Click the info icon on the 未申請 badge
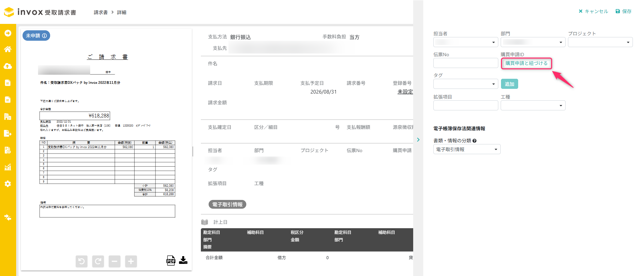This screenshot has width=644, height=276. pyautogui.click(x=44, y=36)
